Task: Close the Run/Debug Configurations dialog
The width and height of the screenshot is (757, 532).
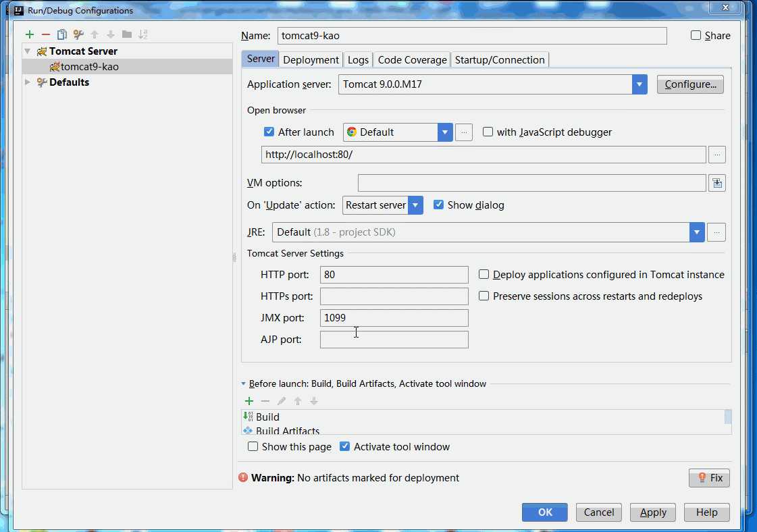Action: [x=726, y=7]
